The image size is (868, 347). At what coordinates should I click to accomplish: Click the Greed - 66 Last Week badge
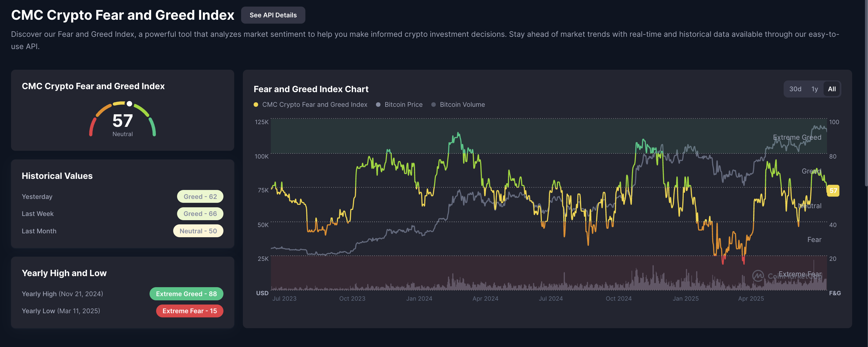point(200,214)
